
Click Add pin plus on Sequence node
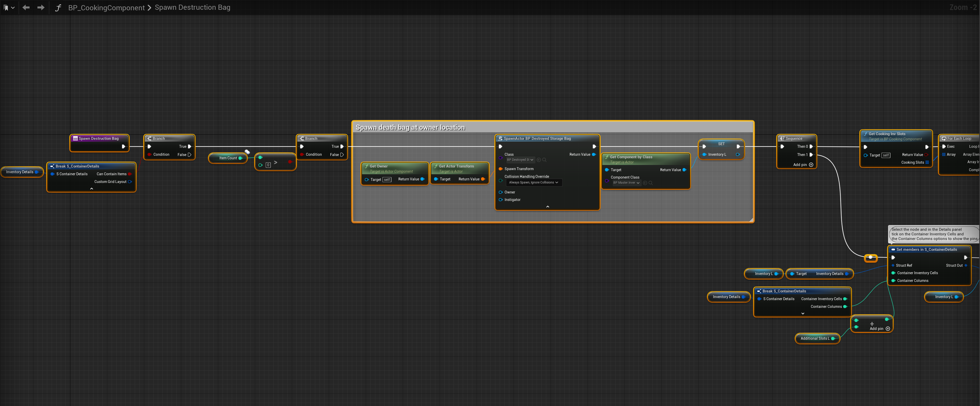(811, 165)
